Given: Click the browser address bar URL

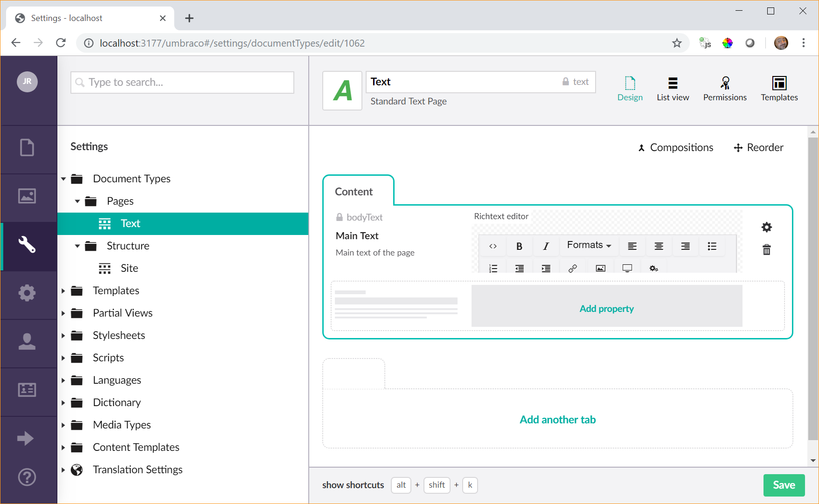Looking at the screenshot, I should coord(232,43).
